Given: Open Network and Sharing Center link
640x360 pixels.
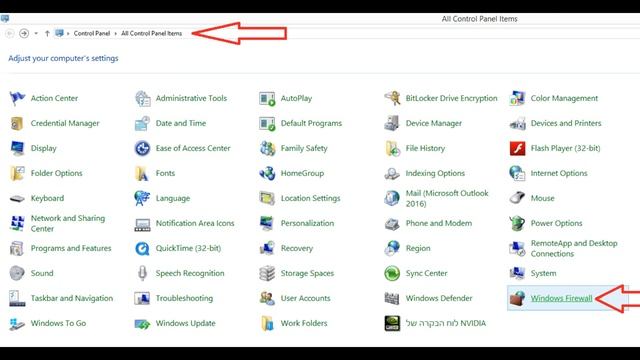Looking at the screenshot, I should coord(68,223).
